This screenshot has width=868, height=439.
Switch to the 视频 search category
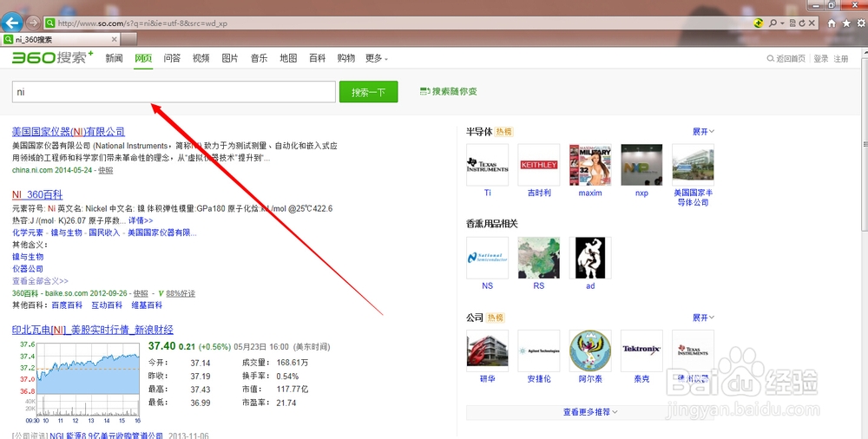click(x=201, y=58)
